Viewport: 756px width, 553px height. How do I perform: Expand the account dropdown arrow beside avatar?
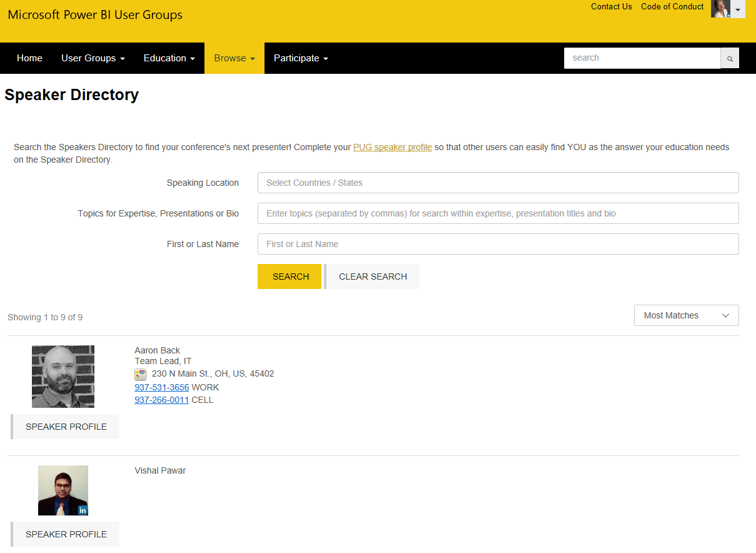click(x=738, y=10)
